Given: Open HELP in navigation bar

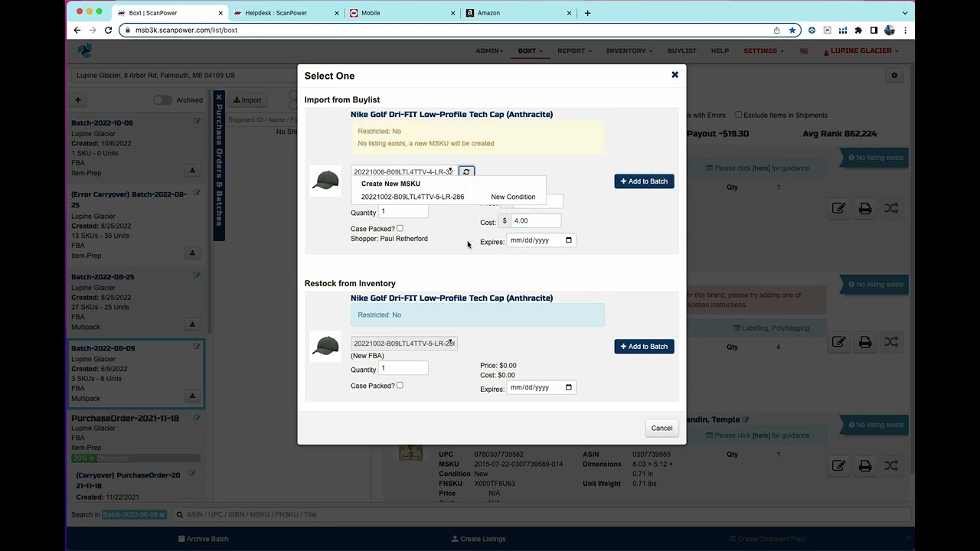Looking at the screenshot, I should pyautogui.click(x=720, y=51).
